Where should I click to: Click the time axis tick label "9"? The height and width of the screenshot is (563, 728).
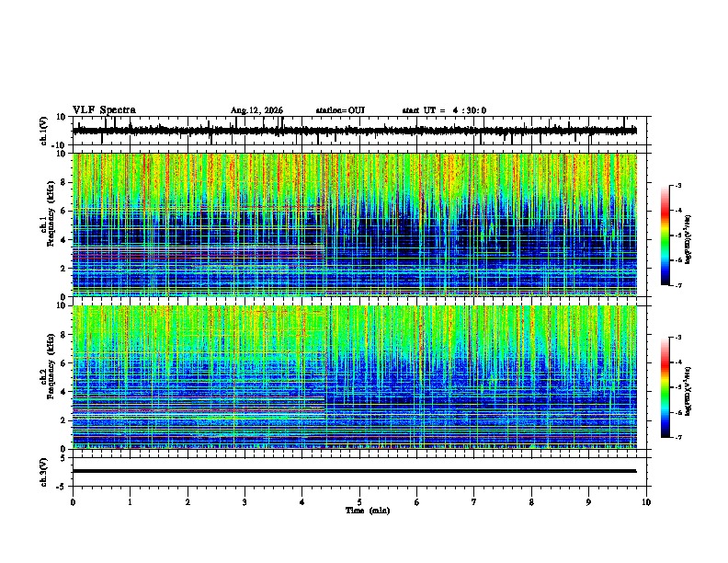click(588, 502)
